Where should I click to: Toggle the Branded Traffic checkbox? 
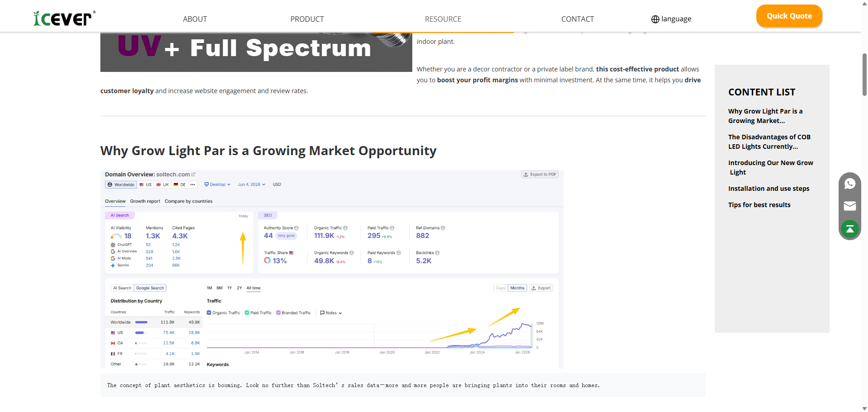click(278, 313)
